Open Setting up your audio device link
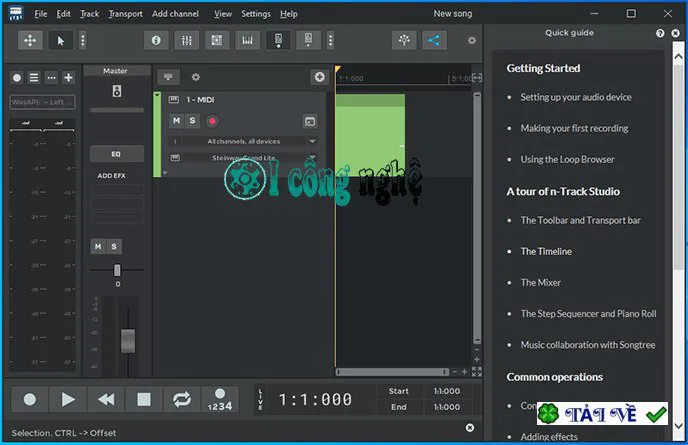Image resolution: width=688 pixels, height=445 pixels. pos(576,97)
